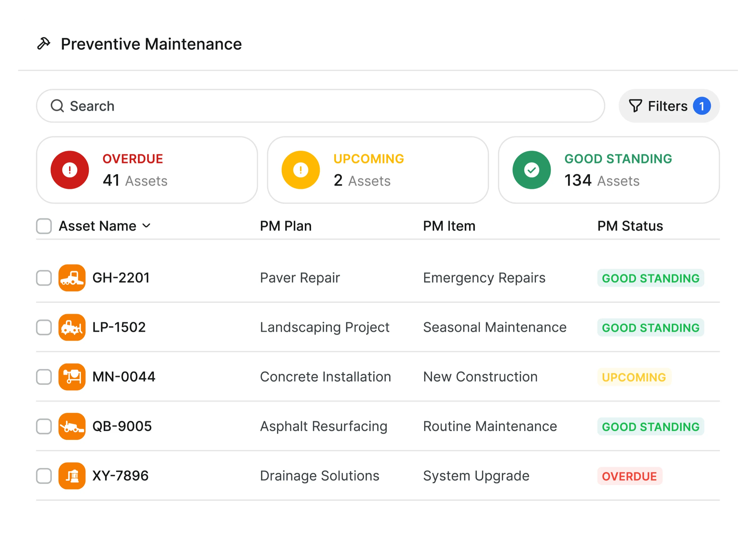Click the PM Status column header

click(x=630, y=226)
